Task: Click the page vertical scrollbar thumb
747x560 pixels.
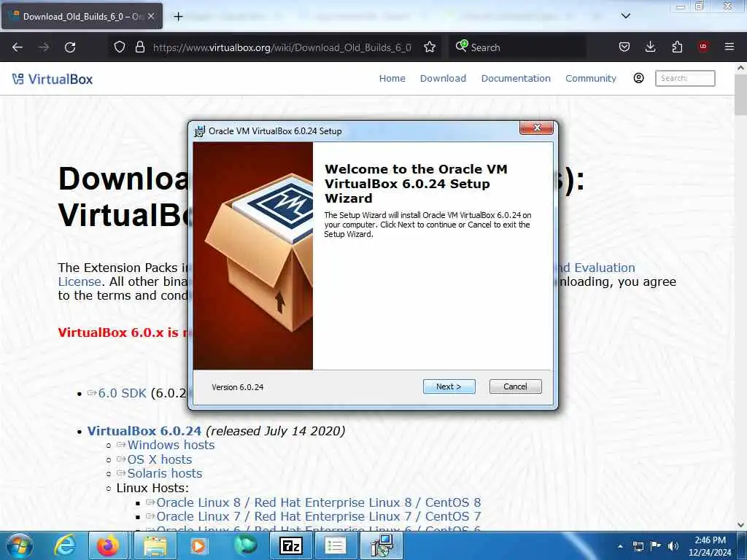Action: coord(740,95)
